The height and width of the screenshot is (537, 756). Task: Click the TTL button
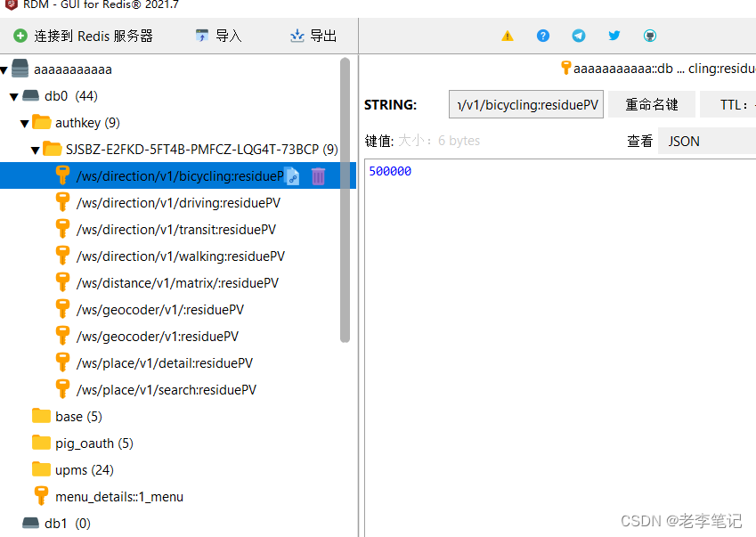coord(728,104)
